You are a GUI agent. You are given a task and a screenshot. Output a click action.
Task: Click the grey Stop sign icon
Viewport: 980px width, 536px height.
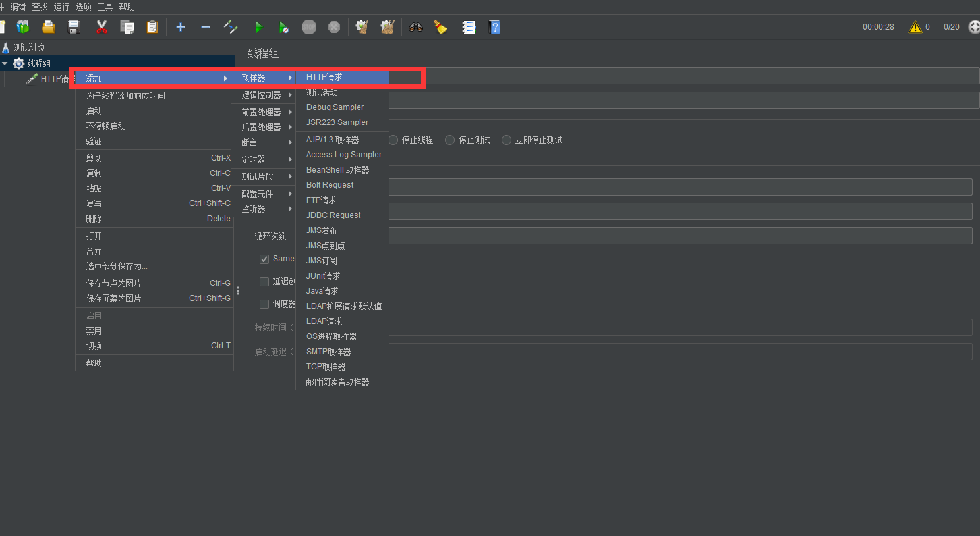click(309, 27)
